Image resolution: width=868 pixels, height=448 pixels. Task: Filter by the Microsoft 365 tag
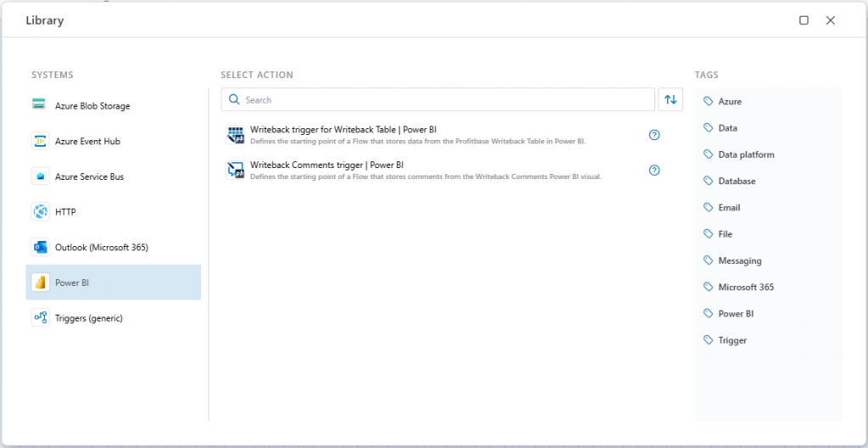point(746,287)
